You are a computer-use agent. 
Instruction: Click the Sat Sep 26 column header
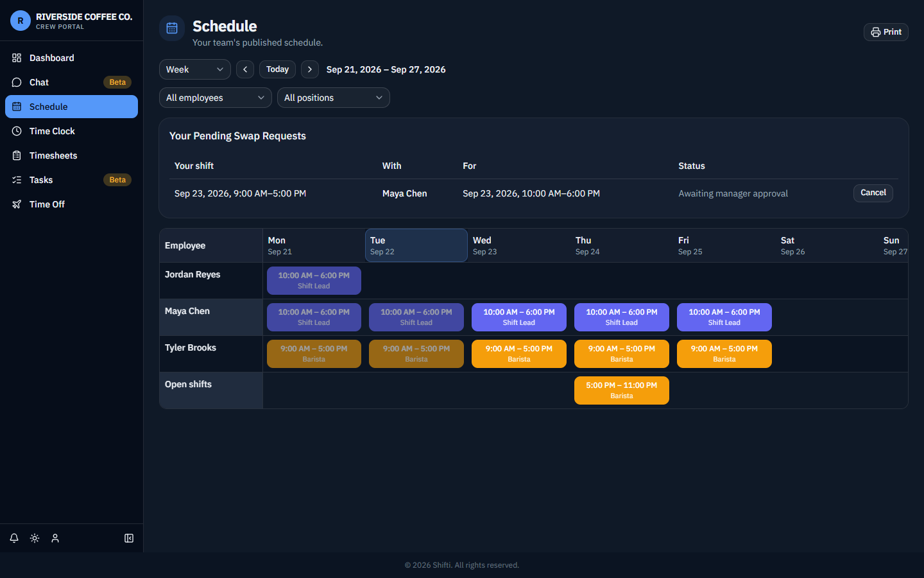pyautogui.click(x=827, y=245)
